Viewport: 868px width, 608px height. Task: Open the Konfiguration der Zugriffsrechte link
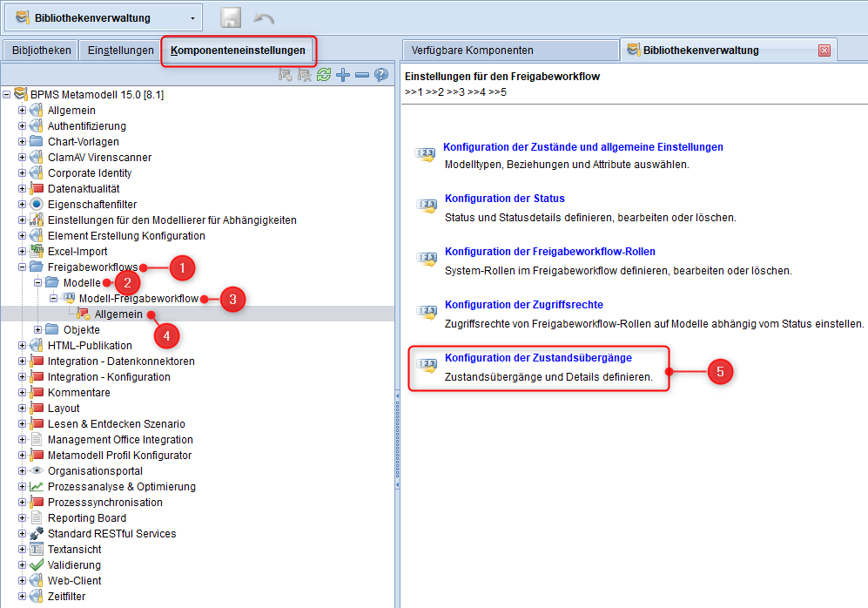(524, 305)
